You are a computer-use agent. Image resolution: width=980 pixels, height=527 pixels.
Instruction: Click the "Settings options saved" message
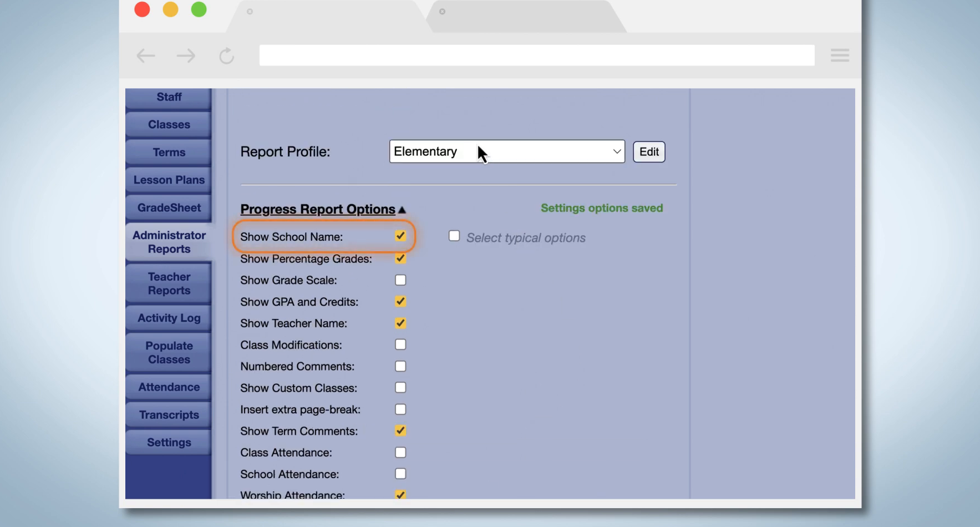tap(602, 208)
